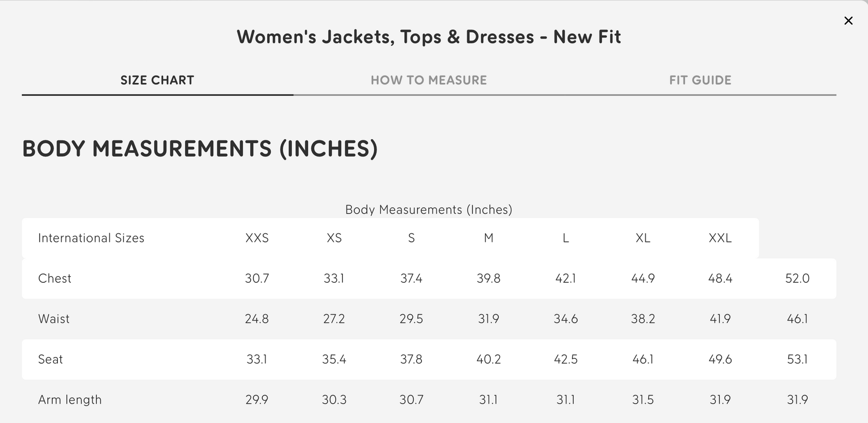Pick the XL size column header
The image size is (868, 423).
643,238
